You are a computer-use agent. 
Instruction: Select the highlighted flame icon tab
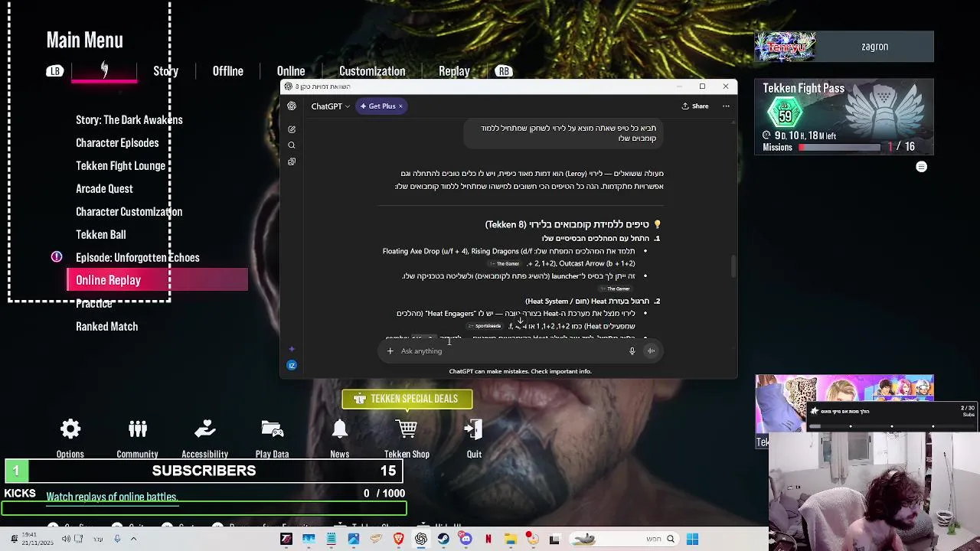(x=104, y=71)
